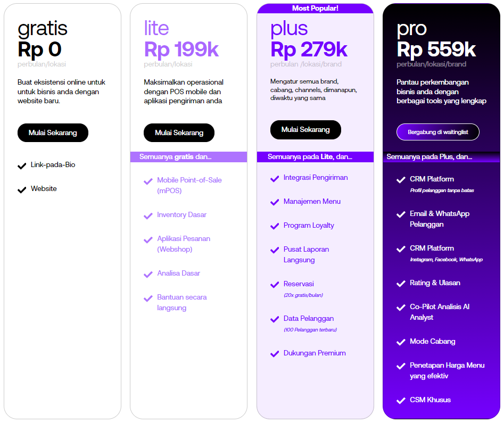Click Mulai Sekarang in the lite plan

click(x=179, y=132)
